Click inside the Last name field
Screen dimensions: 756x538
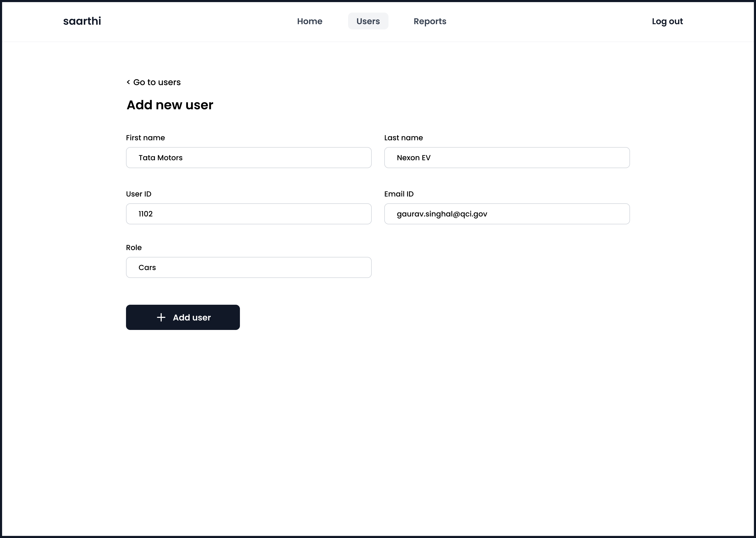click(506, 158)
